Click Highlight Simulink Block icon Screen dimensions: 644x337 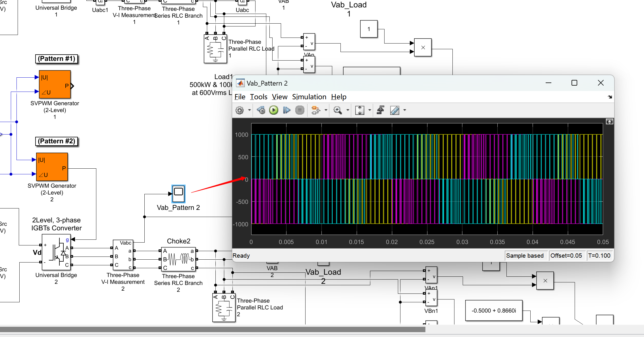click(315, 110)
